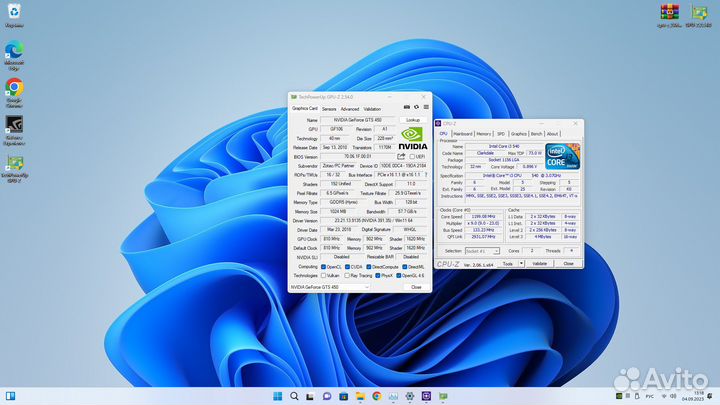Open the GPU-Z hamburger menu
720x405 pixels.
coord(426,107)
